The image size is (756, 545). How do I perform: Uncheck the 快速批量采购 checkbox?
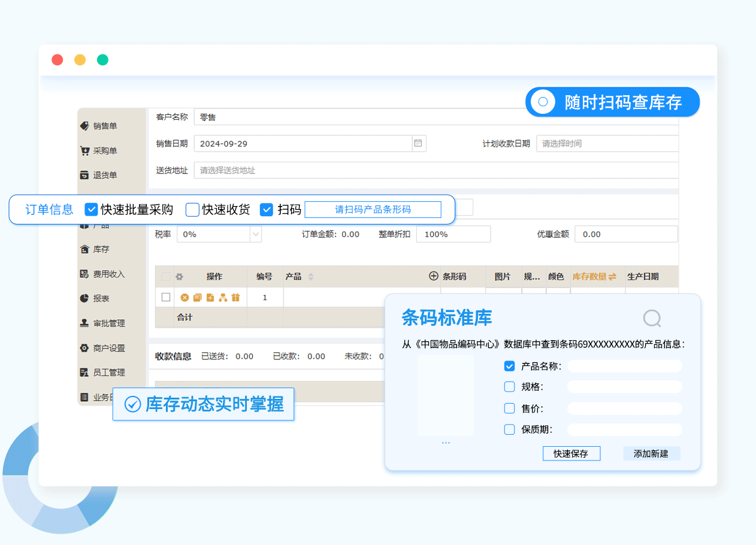(91, 210)
